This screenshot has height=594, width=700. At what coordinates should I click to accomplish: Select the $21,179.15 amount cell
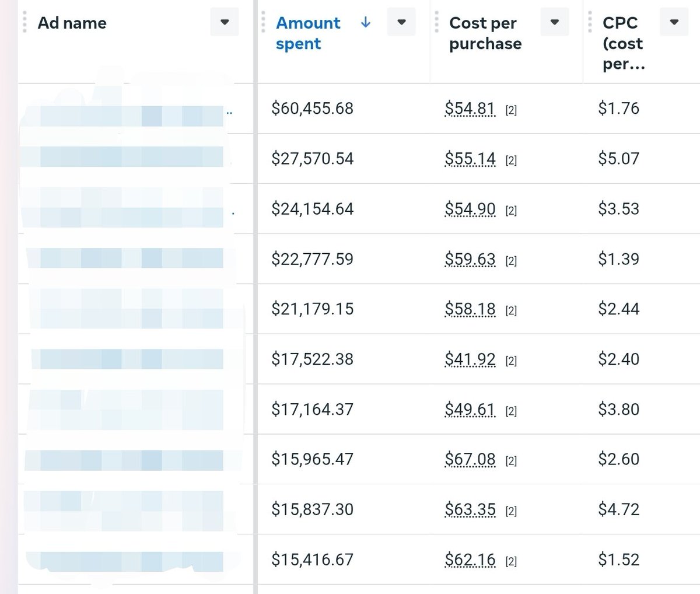point(312,309)
